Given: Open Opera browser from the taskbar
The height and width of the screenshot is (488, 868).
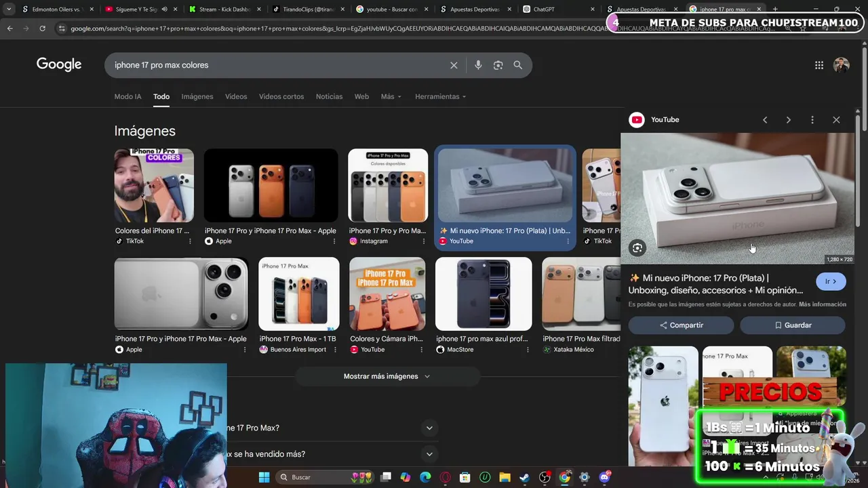Looking at the screenshot, I should pos(446,477).
